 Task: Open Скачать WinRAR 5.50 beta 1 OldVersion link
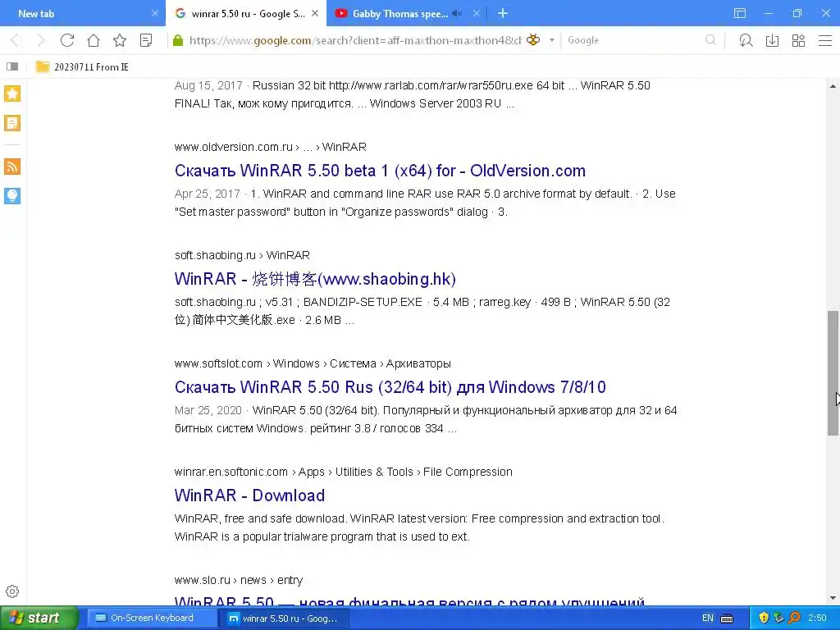[380, 171]
